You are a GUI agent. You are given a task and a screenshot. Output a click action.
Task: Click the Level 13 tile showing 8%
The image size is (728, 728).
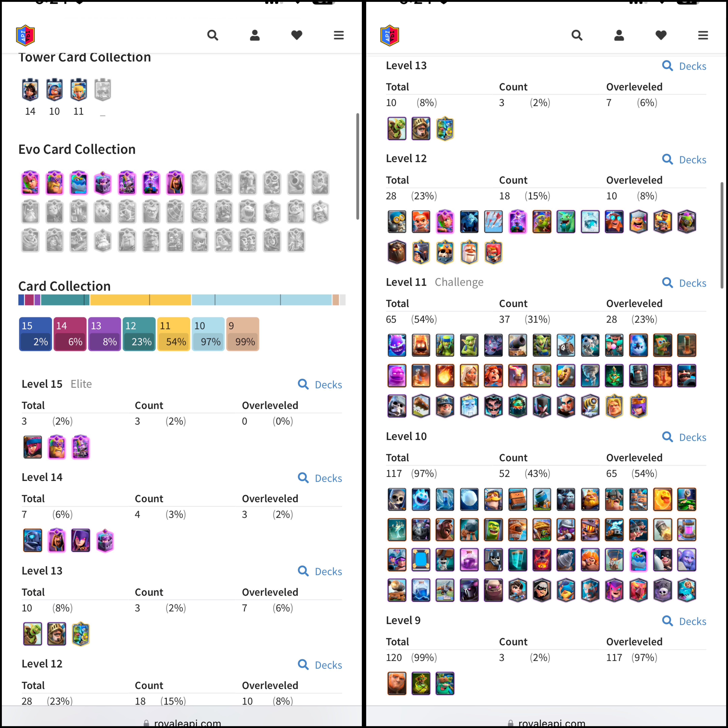pos(105,334)
